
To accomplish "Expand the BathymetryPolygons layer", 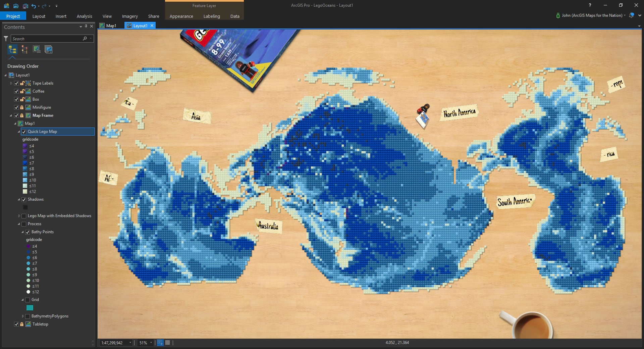I will point(23,316).
